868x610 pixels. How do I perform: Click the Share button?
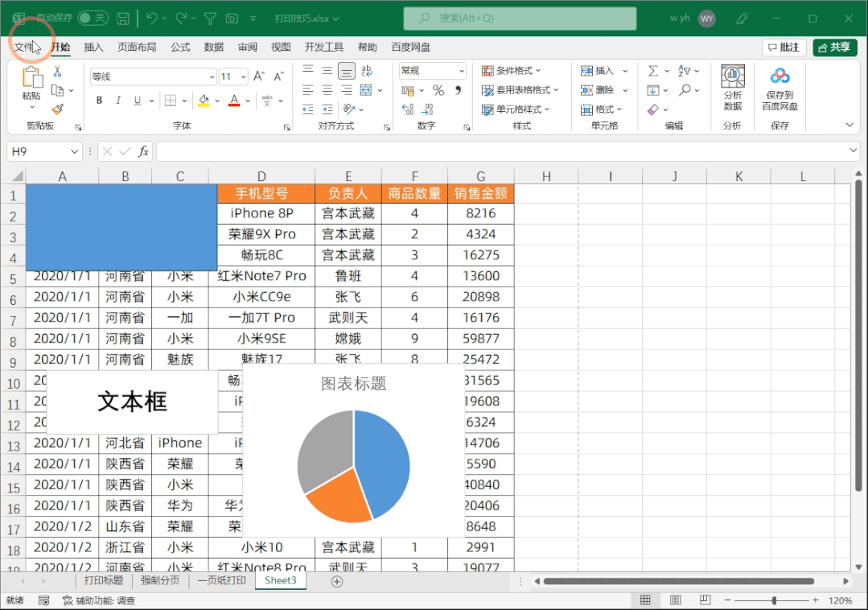click(835, 47)
